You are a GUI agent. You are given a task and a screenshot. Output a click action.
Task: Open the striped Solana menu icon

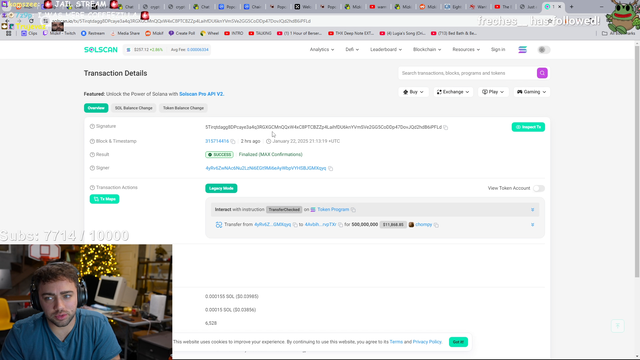click(522, 50)
